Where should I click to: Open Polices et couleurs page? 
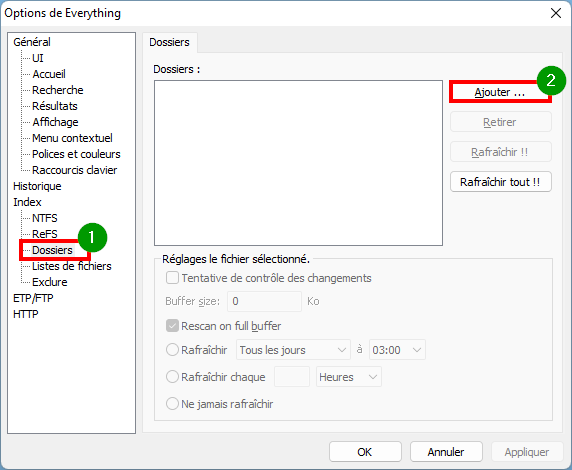[x=76, y=154]
